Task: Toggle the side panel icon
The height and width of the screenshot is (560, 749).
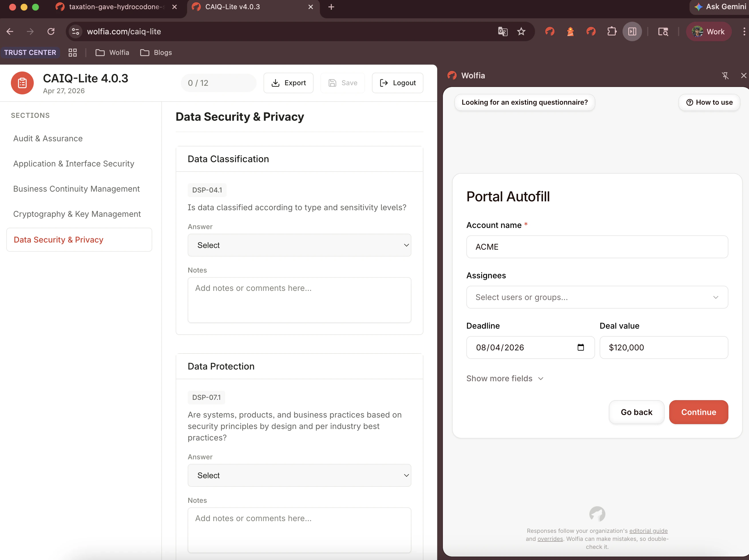Action: (x=632, y=31)
